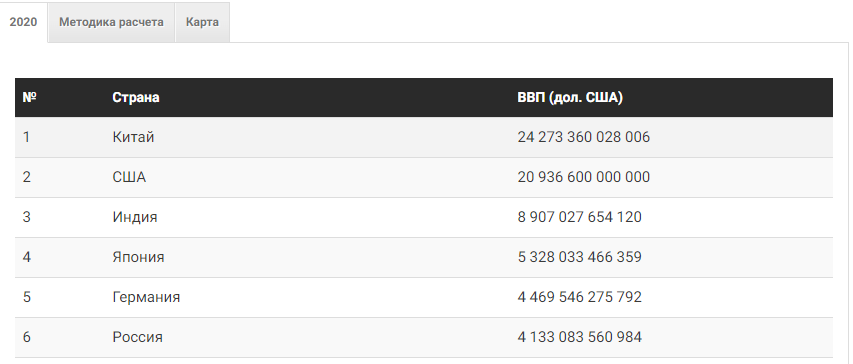Screen dimensions: 853x364
Task: Click GDP value 5 328 033 466 359
Action: 579,257
